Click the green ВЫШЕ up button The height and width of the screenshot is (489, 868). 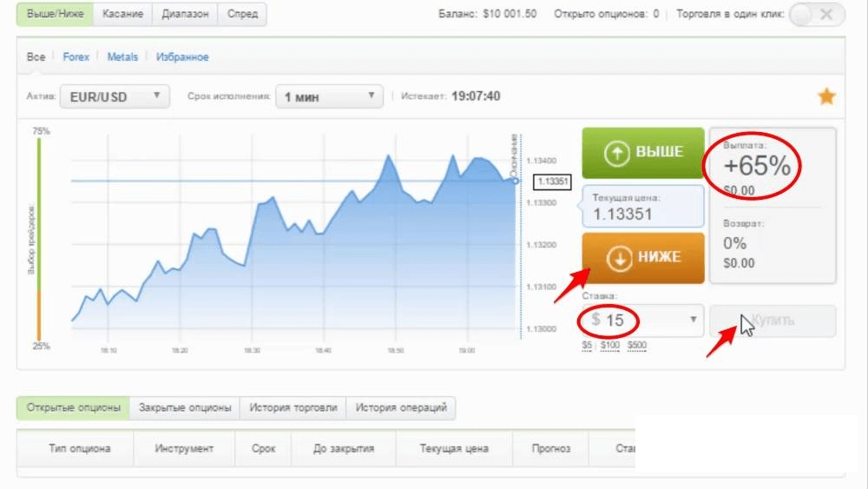point(643,153)
